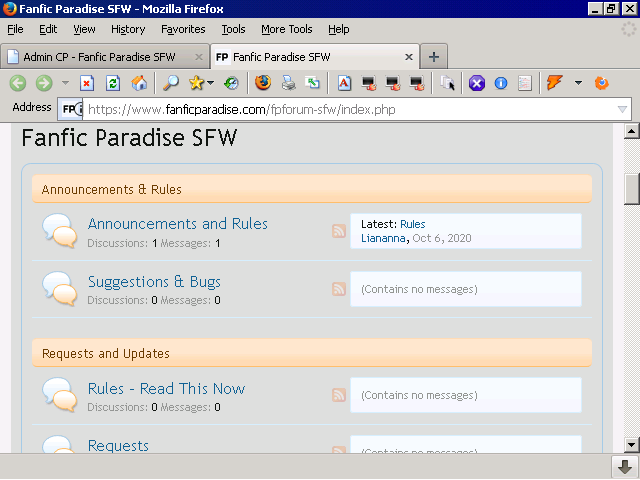Image resolution: width=640 pixels, height=480 pixels.
Task: Open the address bar history dropdown
Action: click(x=622, y=109)
